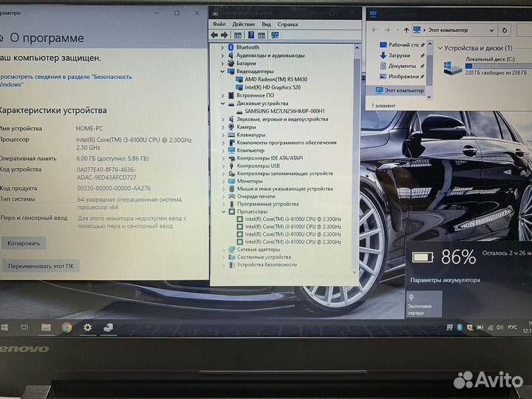
Task: Click the Bluetooth icon in device tree
Action: pyautogui.click(x=231, y=47)
